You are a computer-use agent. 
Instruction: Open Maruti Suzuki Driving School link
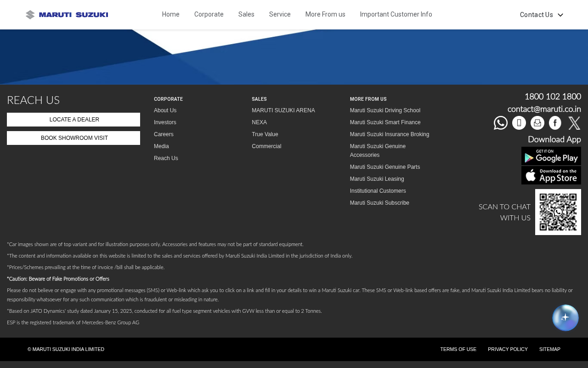[385, 110]
